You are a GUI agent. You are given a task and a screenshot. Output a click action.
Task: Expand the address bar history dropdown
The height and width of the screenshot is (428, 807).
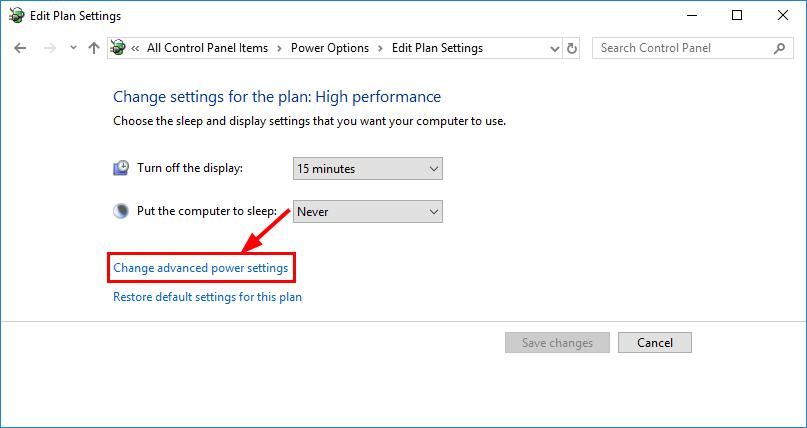[554, 49]
